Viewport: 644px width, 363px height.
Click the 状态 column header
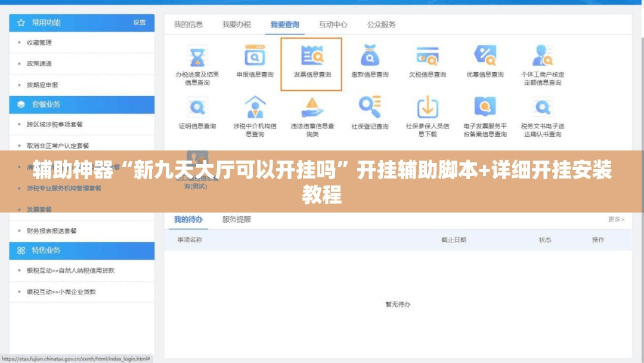pos(545,239)
